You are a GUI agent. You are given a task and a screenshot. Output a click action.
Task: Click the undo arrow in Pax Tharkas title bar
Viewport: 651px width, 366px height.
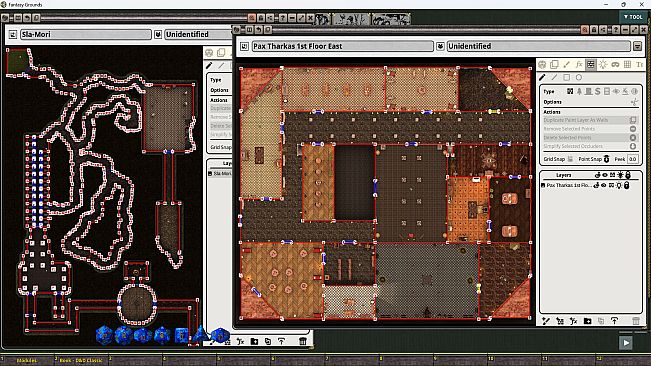(259, 29)
